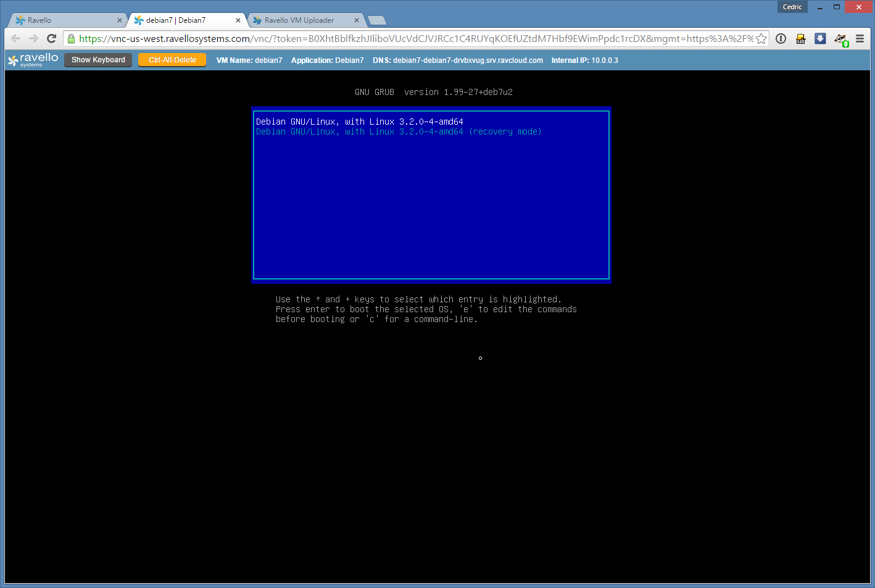Open the SABnzbd extension icon

[x=800, y=39]
